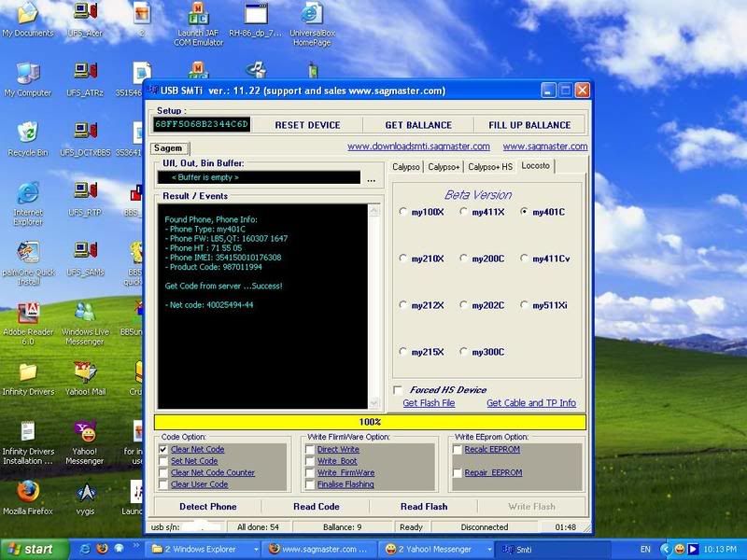
Task: Click the yellow 100% progress bar
Action: (370, 422)
